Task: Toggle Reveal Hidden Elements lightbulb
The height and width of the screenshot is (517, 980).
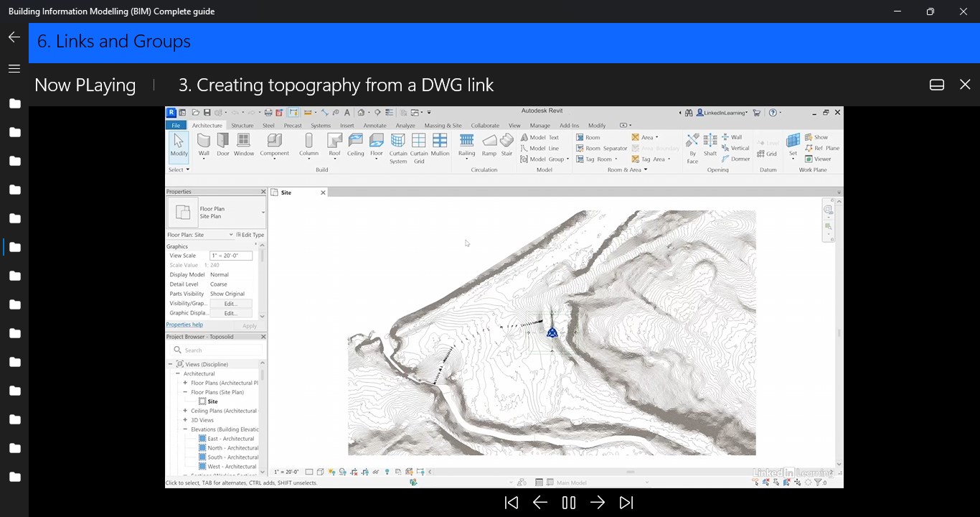Action: point(387,472)
